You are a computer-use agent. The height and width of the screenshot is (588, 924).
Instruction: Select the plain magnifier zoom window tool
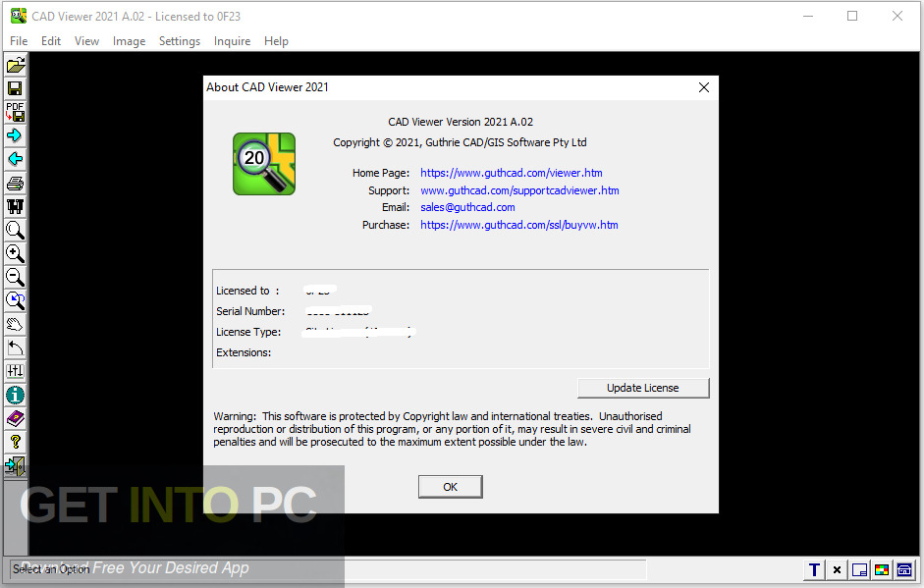16,230
